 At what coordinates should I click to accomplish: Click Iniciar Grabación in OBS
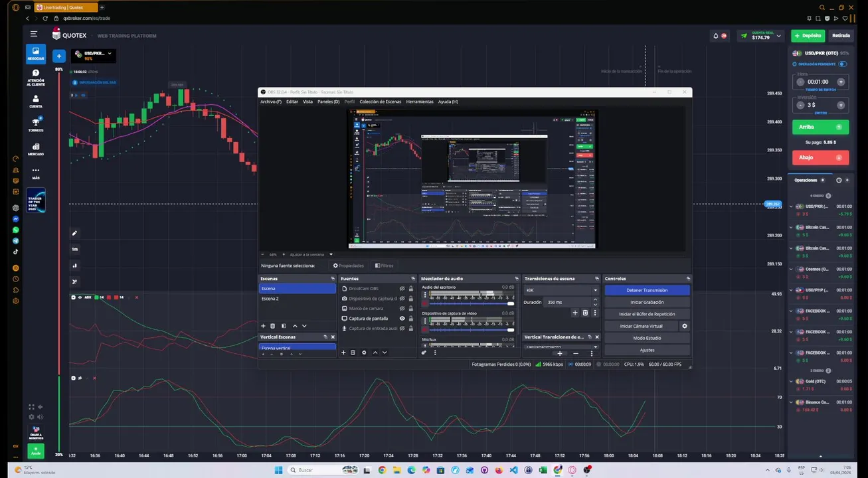click(647, 302)
